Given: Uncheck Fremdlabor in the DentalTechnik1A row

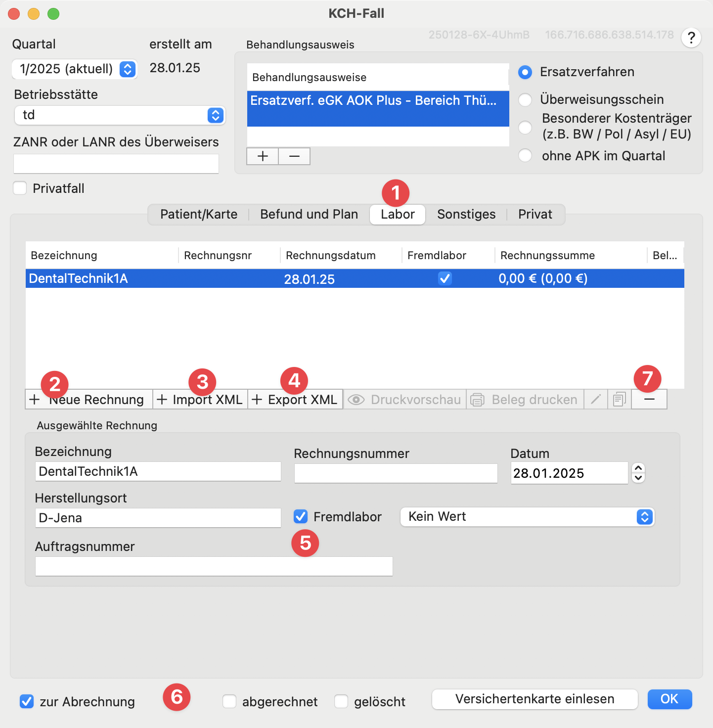Looking at the screenshot, I should [445, 278].
